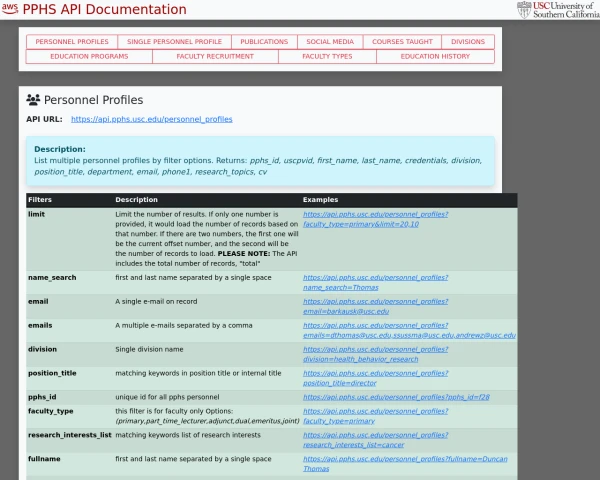
Task: Open the name_search=Thomas example link
Action: pos(375,282)
